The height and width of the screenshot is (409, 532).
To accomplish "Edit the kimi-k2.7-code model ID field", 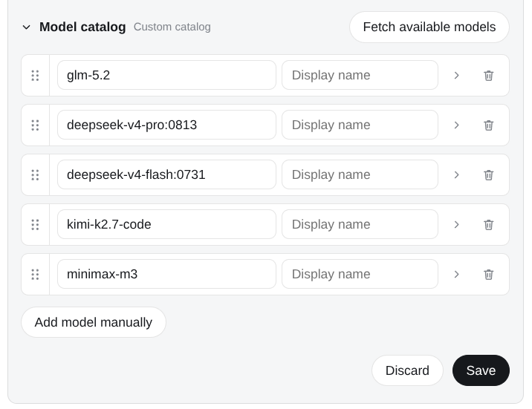I will coord(166,224).
